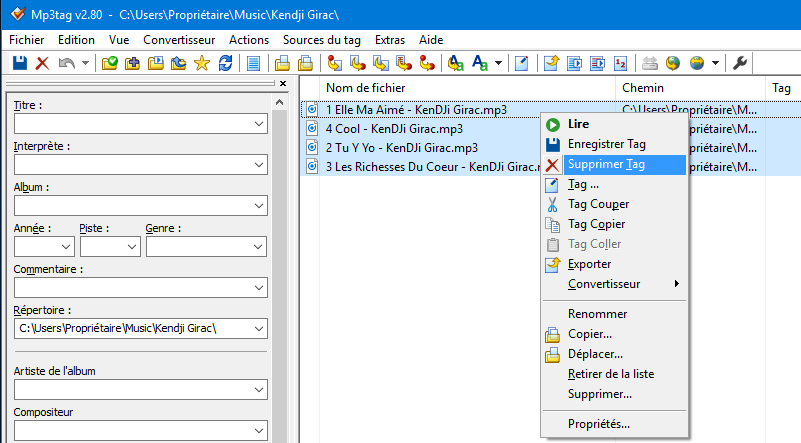Click the Quick Actions icon with blue letter A
Image resolution: width=801 pixels, height=443 pixels.
click(480, 63)
